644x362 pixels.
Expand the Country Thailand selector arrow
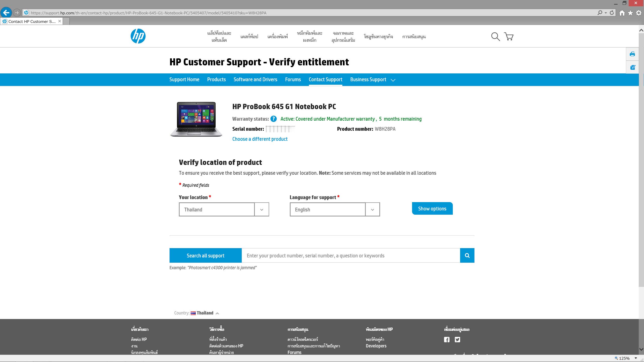pyautogui.click(x=217, y=313)
